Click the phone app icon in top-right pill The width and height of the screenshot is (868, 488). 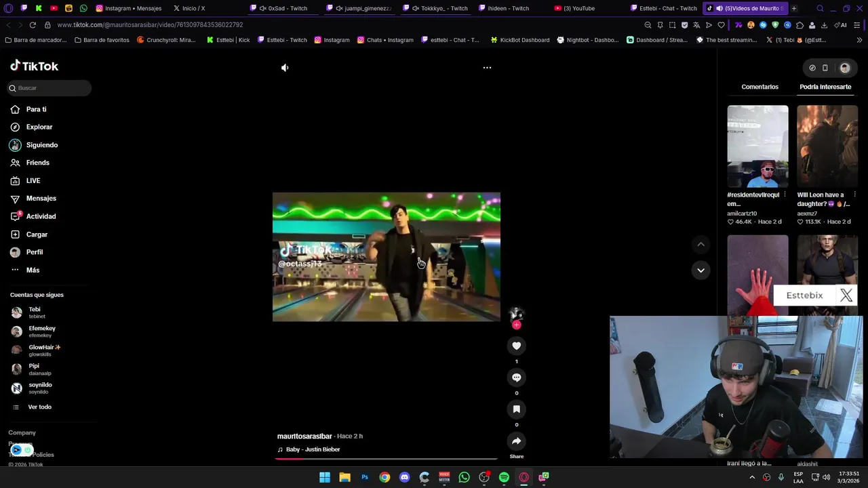(x=825, y=68)
